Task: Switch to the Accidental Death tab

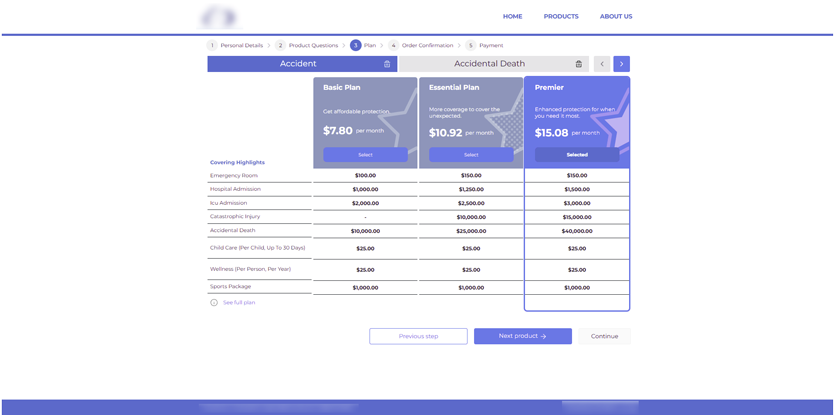Action: (x=489, y=64)
